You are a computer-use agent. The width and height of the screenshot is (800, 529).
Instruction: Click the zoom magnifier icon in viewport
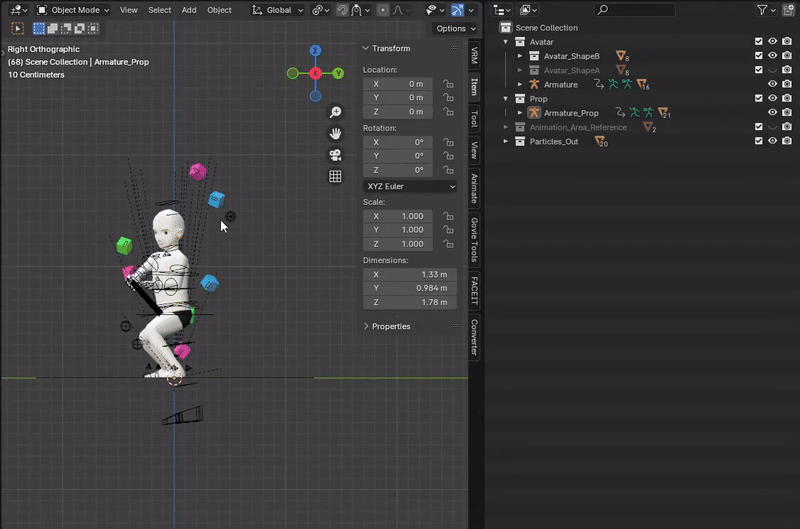click(x=336, y=113)
